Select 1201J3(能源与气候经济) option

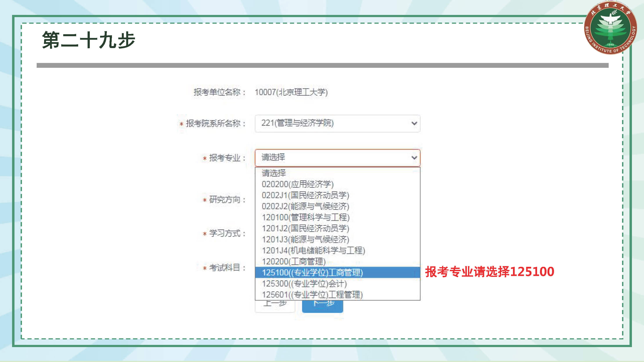click(305, 239)
